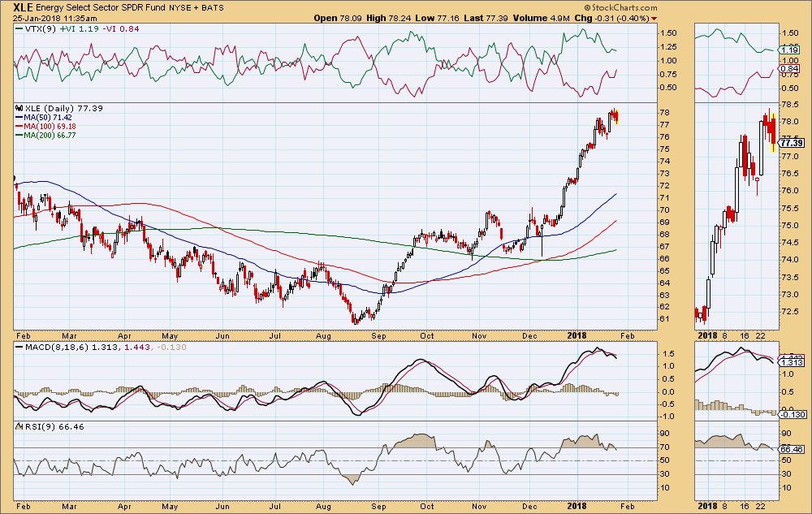812x514 pixels.
Task: Click the 78 price axis label
Action: 666,113
